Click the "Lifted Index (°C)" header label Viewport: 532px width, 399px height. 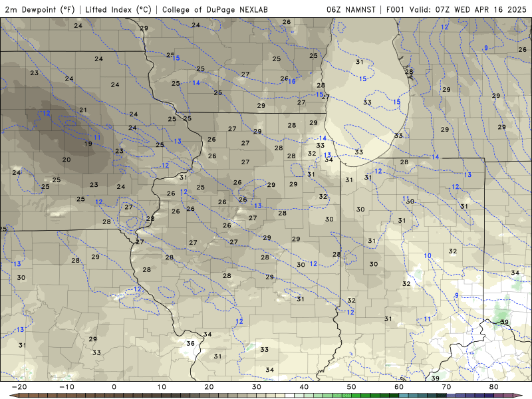[x=118, y=9]
